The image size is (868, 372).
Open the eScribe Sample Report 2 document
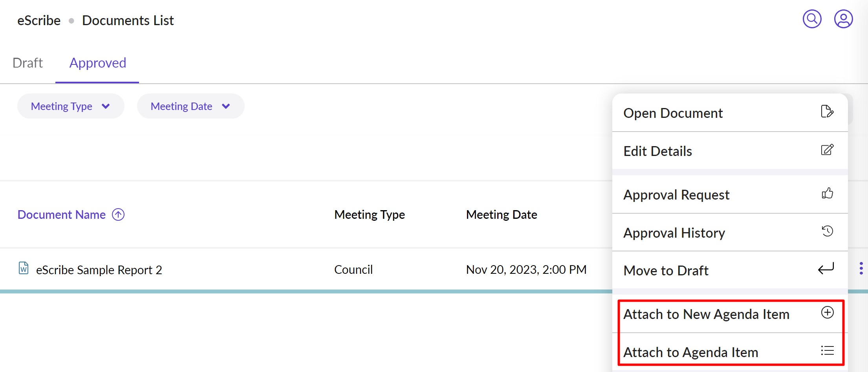click(x=99, y=270)
